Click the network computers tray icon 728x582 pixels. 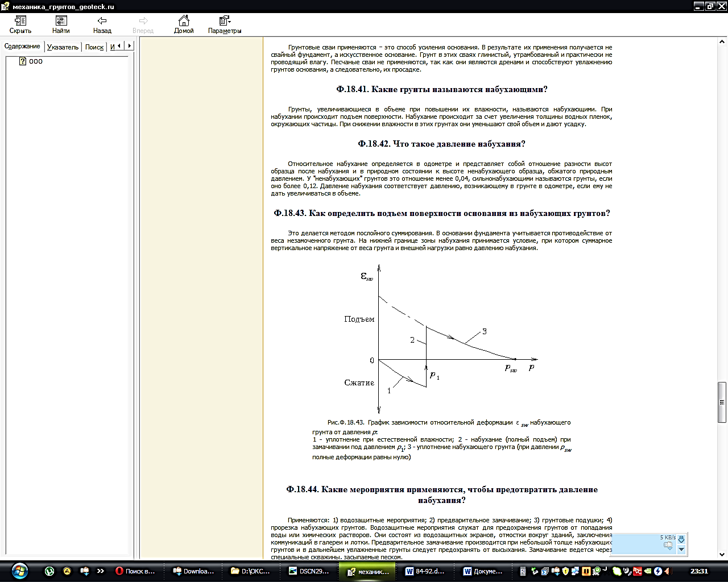tap(575, 571)
